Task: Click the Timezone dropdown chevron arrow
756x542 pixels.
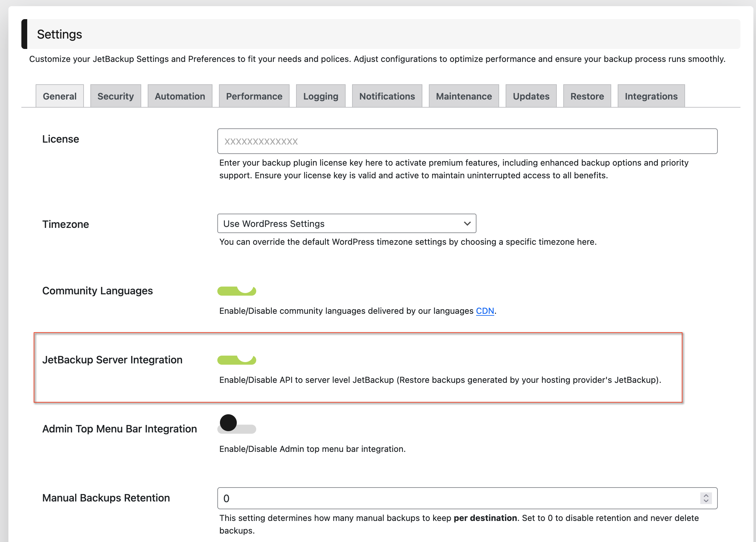Action: [x=467, y=223]
